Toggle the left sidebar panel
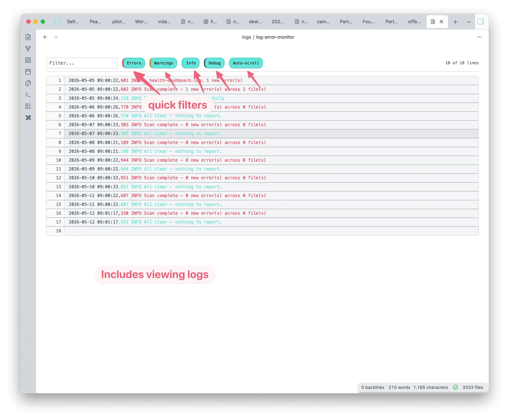 [57, 22]
